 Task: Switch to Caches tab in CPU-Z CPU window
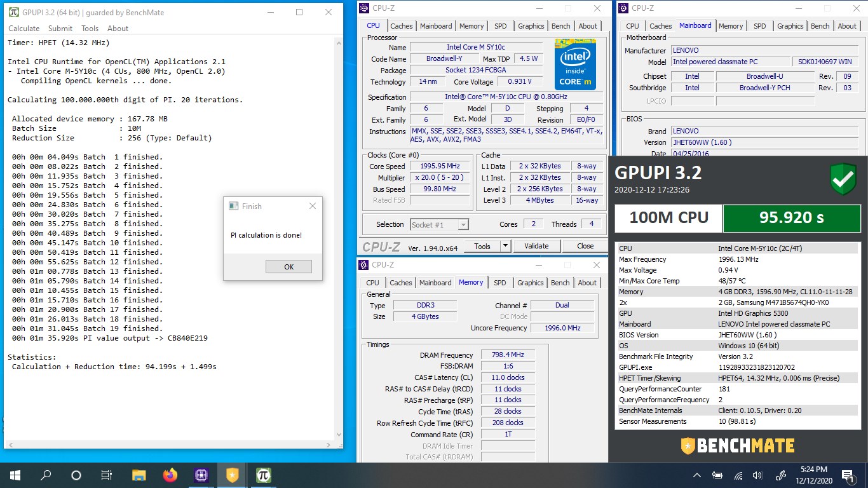(401, 26)
